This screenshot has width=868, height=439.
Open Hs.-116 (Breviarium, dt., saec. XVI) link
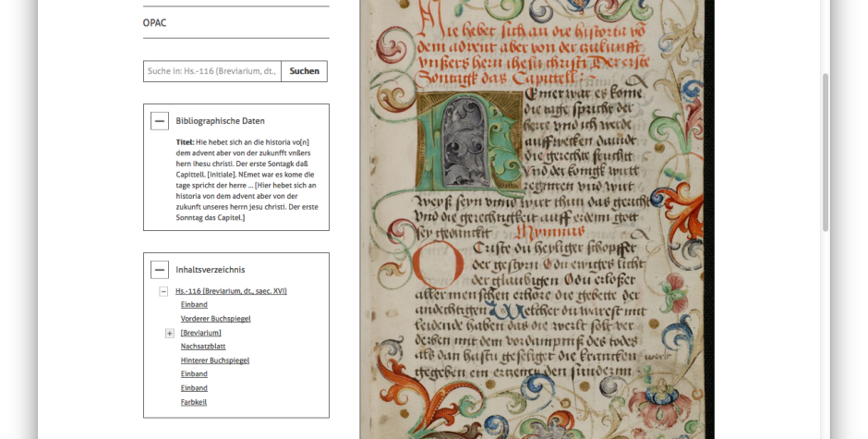pyautogui.click(x=231, y=291)
